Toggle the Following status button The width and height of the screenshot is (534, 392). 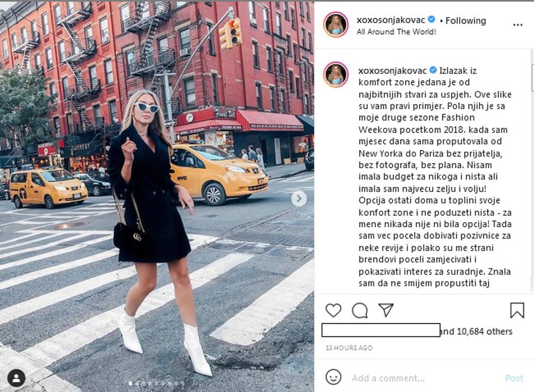(466, 21)
